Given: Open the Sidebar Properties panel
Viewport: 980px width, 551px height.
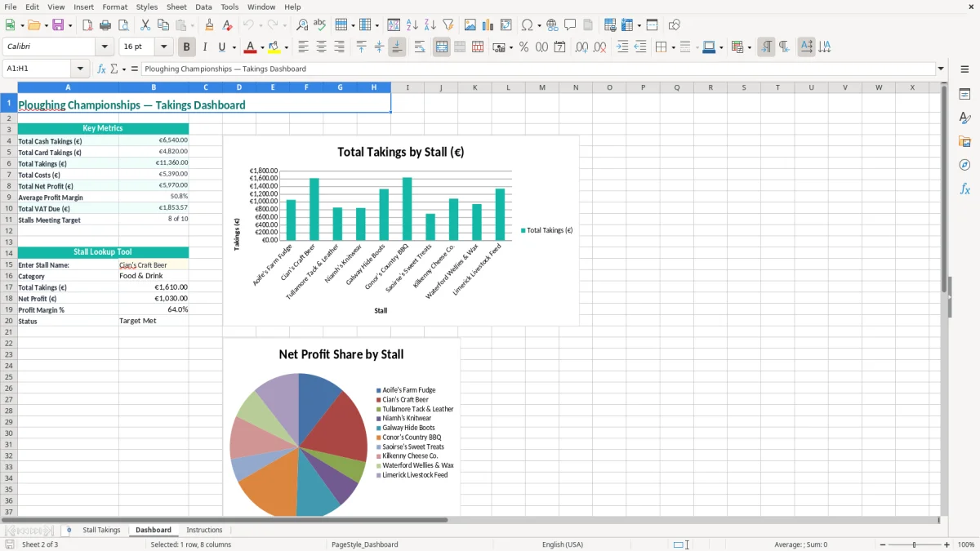Looking at the screenshot, I should [x=964, y=95].
